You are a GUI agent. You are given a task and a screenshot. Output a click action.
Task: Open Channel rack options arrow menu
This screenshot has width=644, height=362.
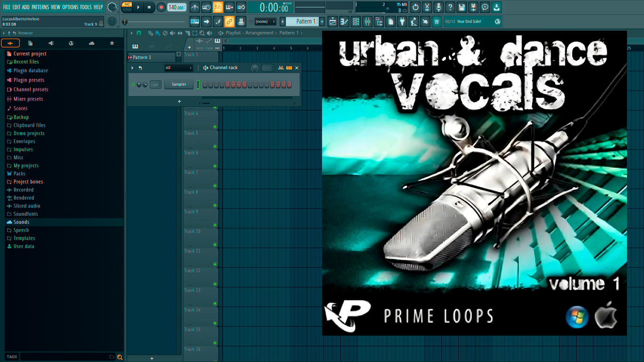pos(132,68)
